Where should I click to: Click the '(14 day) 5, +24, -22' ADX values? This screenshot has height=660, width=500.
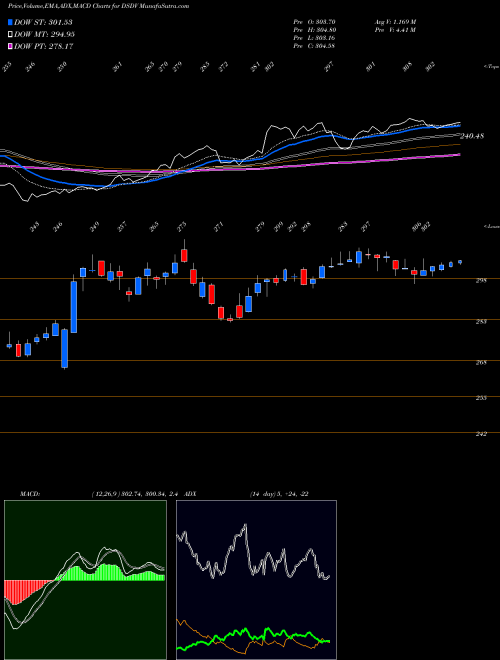[279, 494]
